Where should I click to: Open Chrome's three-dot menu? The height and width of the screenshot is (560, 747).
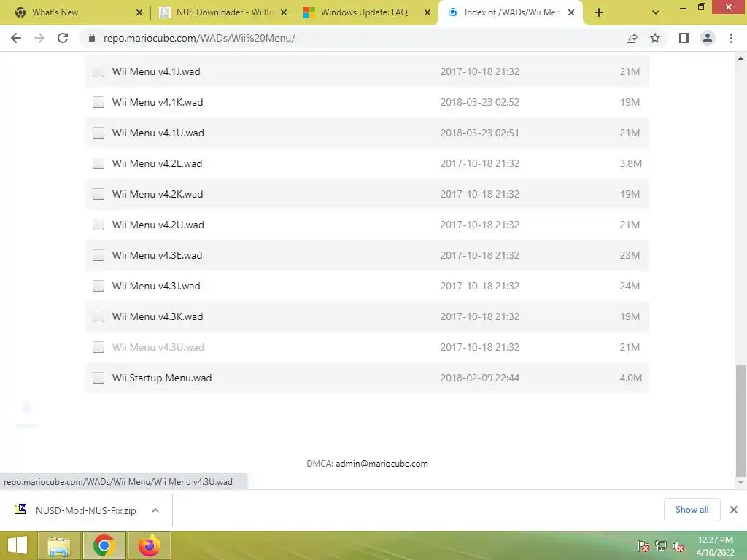(731, 38)
